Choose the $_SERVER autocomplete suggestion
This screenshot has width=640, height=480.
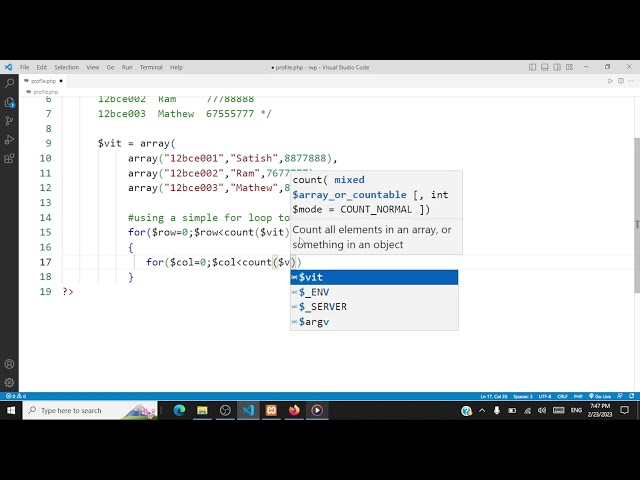click(374, 307)
